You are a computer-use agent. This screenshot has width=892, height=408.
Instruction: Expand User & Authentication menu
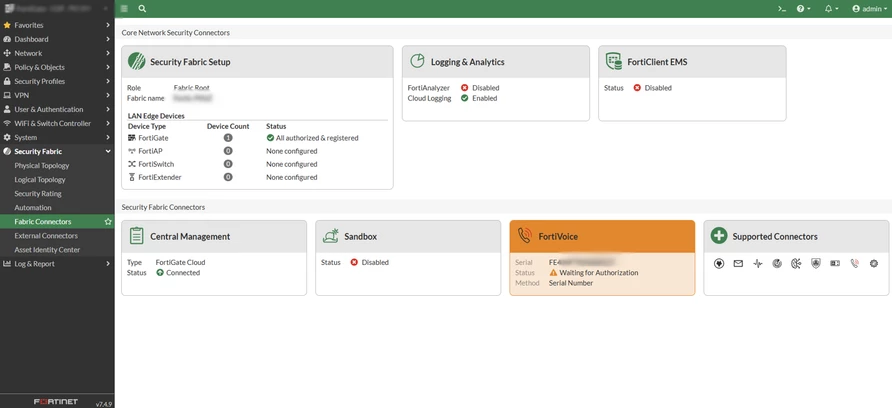(x=57, y=109)
